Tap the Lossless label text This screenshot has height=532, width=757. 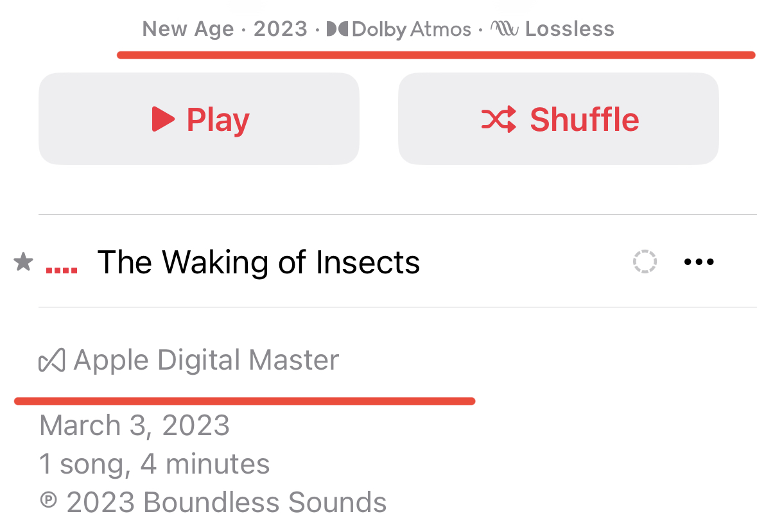click(570, 29)
